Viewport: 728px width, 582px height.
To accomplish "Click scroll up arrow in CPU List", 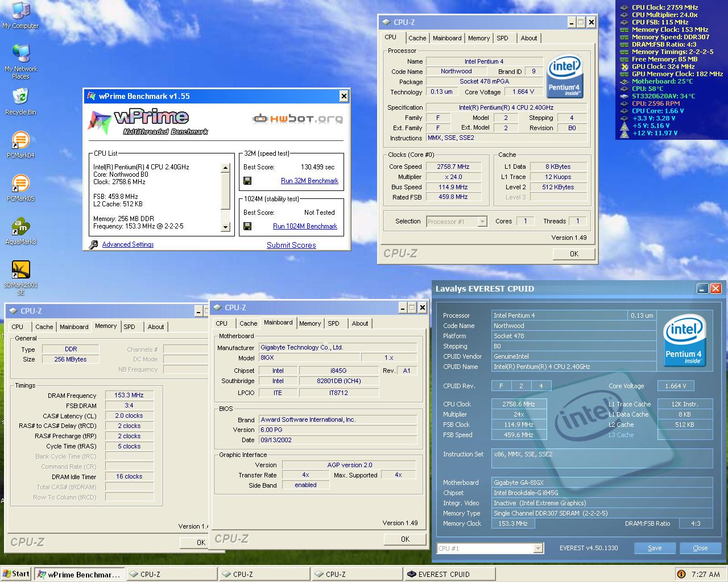I will [x=225, y=168].
